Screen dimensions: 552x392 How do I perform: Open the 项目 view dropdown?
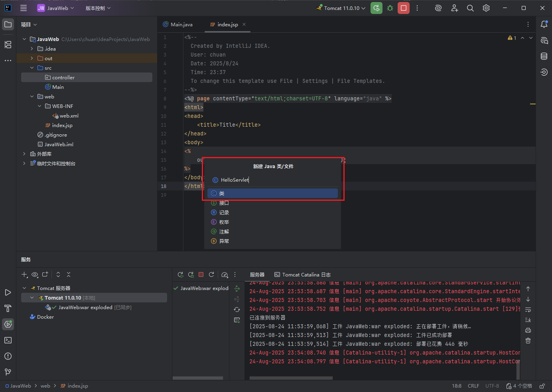point(29,25)
